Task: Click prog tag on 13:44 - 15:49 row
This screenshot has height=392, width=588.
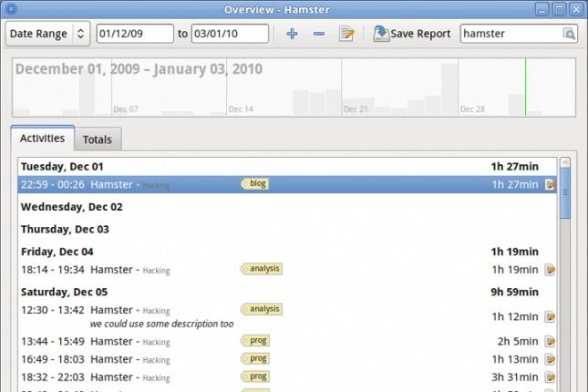Action: point(255,341)
